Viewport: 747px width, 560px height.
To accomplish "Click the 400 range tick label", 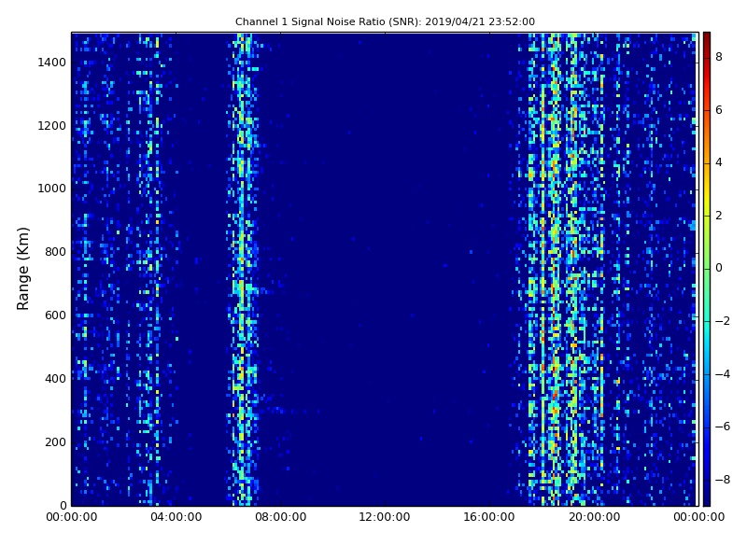I will point(55,379).
